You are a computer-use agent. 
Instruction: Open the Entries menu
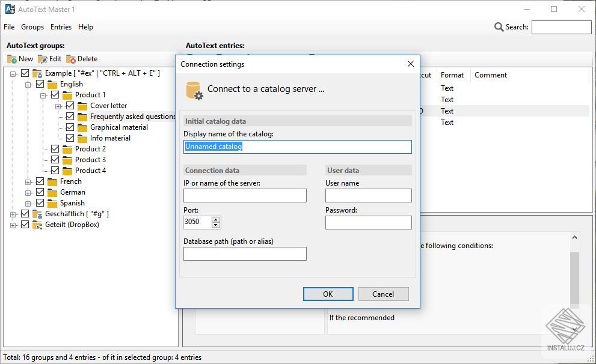pyautogui.click(x=61, y=27)
